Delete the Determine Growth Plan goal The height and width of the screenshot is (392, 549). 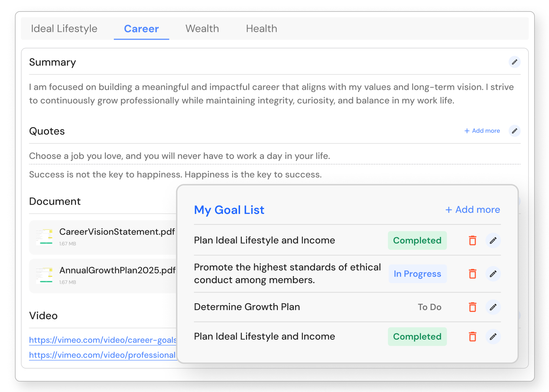pos(473,307)
